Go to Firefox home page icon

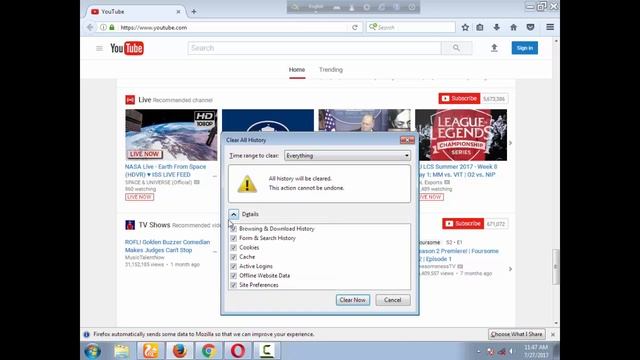point(513,27)
